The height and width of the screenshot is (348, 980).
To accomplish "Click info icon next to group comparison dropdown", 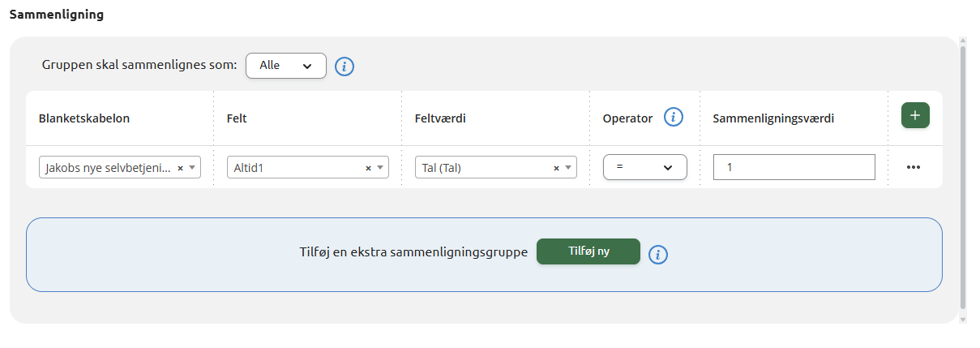I will (344, 67).
